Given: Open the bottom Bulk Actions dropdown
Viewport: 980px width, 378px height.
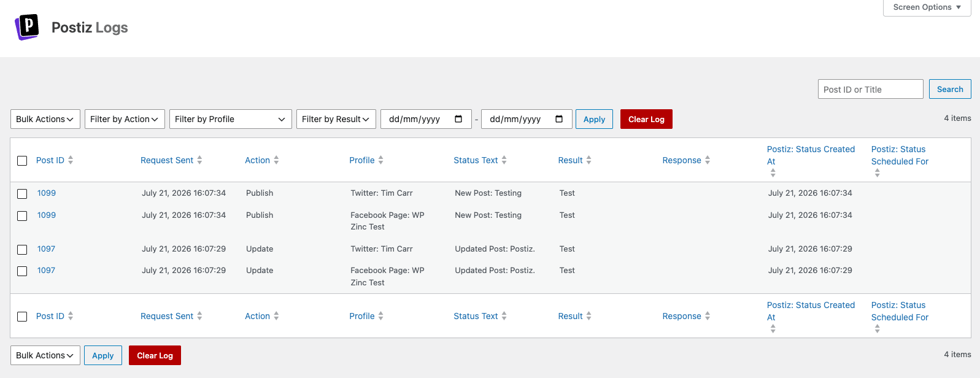Looking at the screenshot, I should pyautogui.click(x=45, y=355).
